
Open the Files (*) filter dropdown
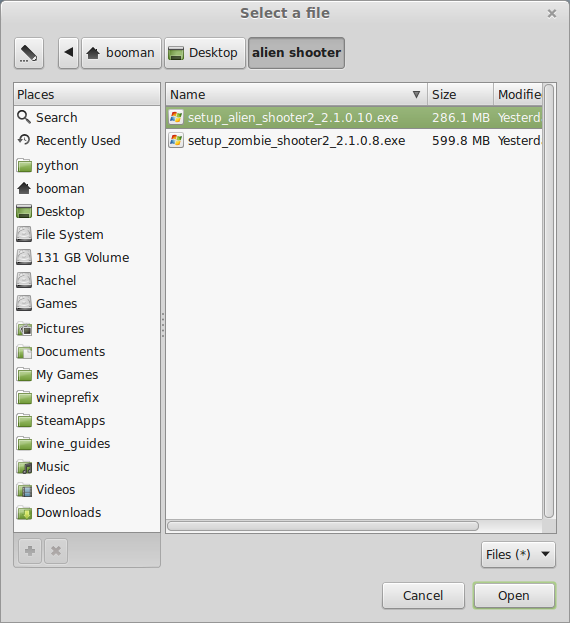518,555
